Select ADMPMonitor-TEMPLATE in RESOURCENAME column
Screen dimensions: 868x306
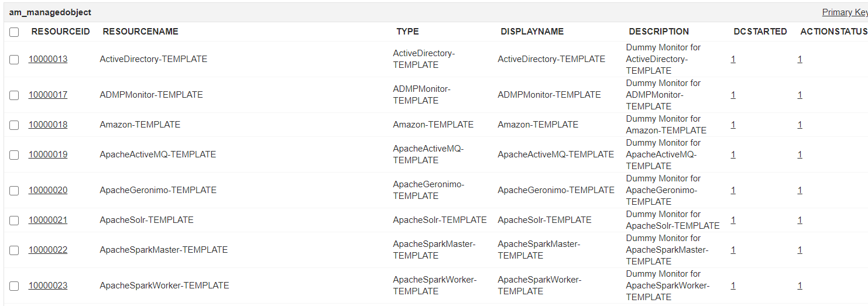tap(151, 95)
